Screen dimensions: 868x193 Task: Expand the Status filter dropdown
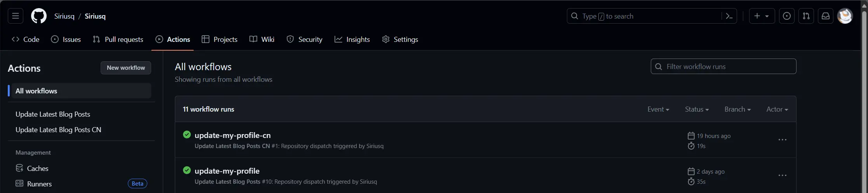[697, 109]
